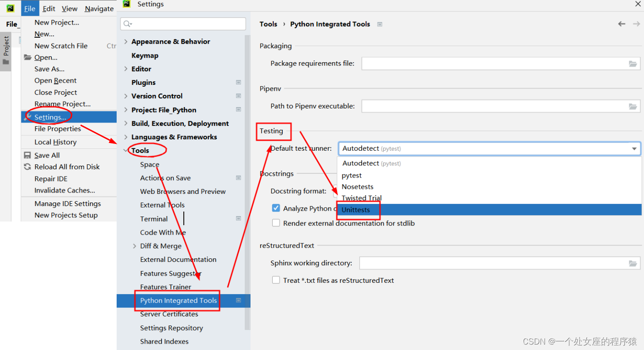The width and height of the screenshot is (644, 350).
Task: Expand Build, Execution, Deployment group
Action: pyautogui.click(x=126, y=123)
